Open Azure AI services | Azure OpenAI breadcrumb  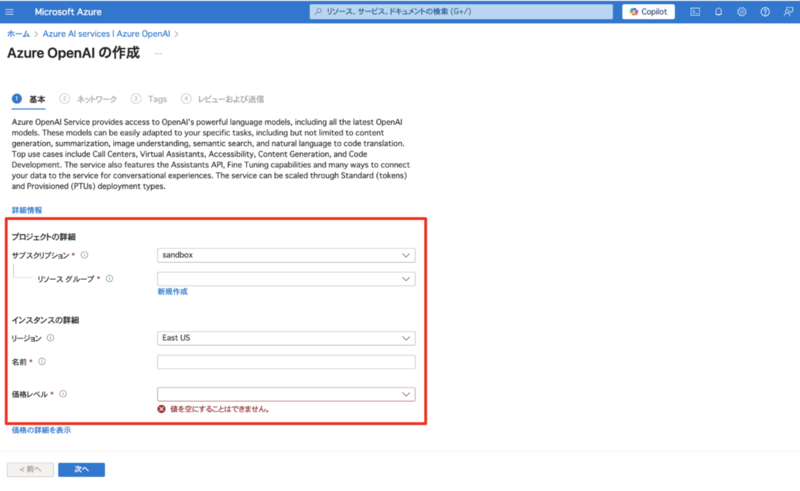(106, 34)
